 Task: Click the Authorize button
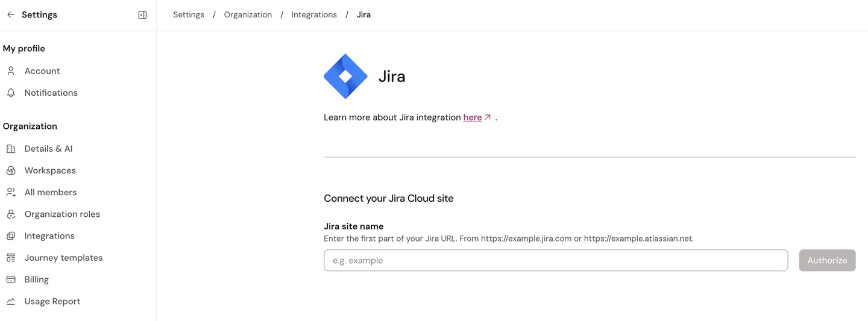(x=827, y=260)
